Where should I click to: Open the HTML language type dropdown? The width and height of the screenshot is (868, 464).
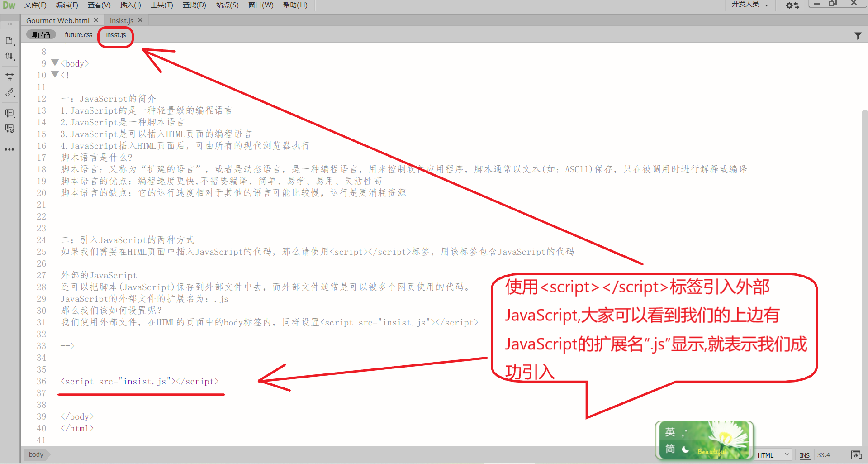(773, 455)
